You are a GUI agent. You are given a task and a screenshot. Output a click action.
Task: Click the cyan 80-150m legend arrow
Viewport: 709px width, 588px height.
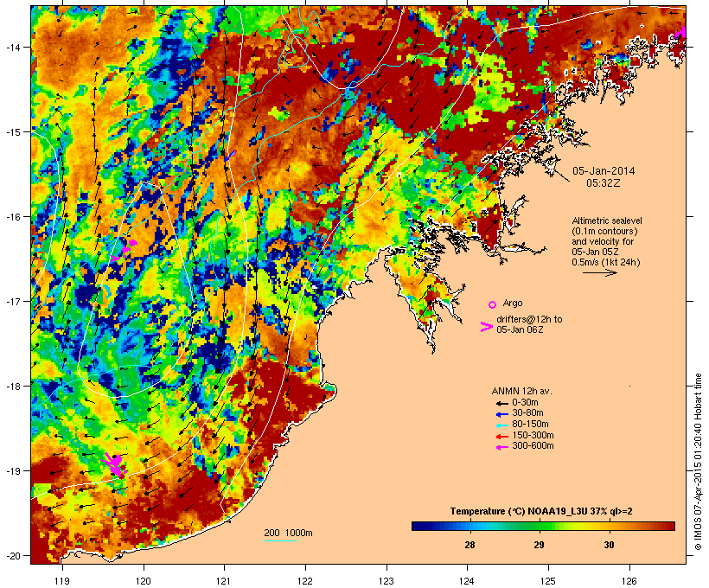point(501,425)
